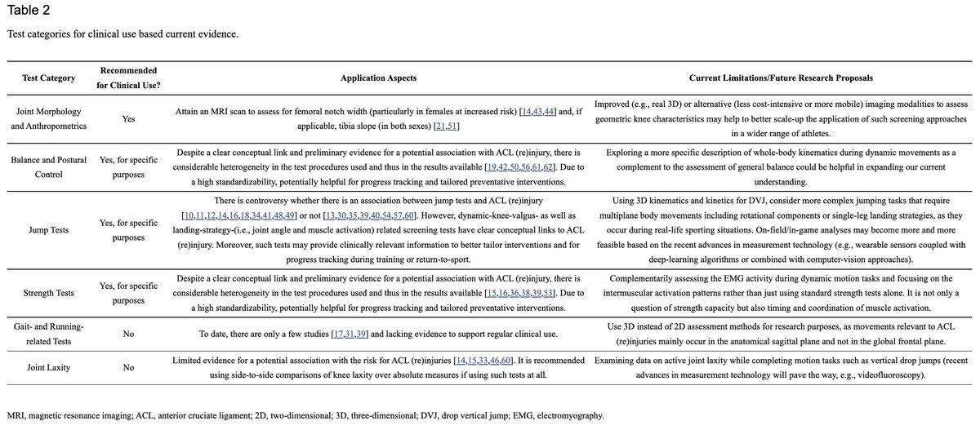Open reference 48 in Jump Tests row

[x=278, y=215]
